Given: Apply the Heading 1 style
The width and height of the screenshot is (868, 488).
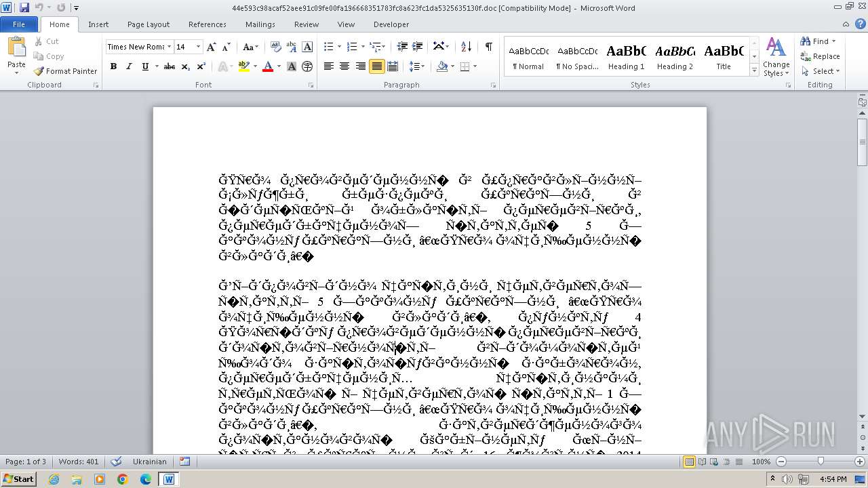Looking at the screenshot, I should pyautogui.click(x=626, y=58).
